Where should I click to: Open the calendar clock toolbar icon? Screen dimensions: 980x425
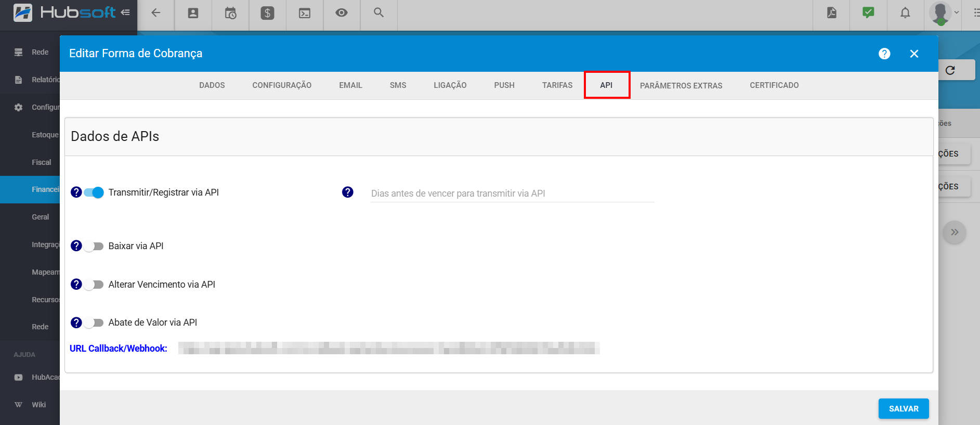click(x=230, y=13)
